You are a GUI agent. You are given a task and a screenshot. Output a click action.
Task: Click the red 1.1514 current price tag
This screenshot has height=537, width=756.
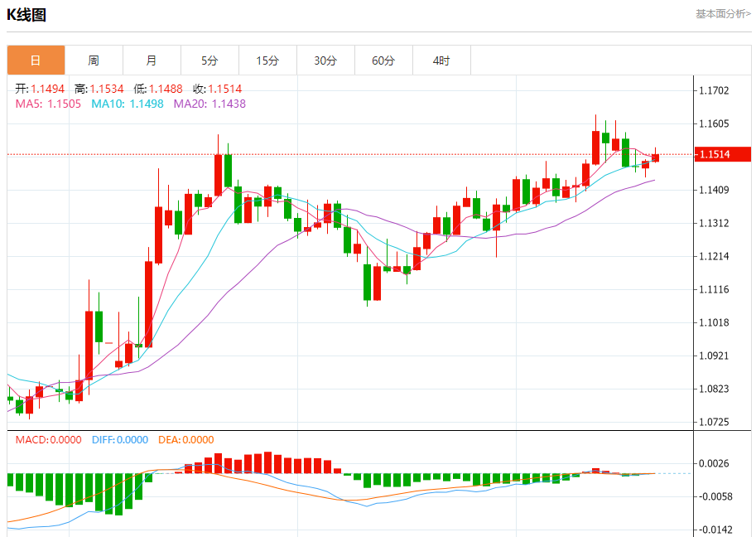(723, 154)
